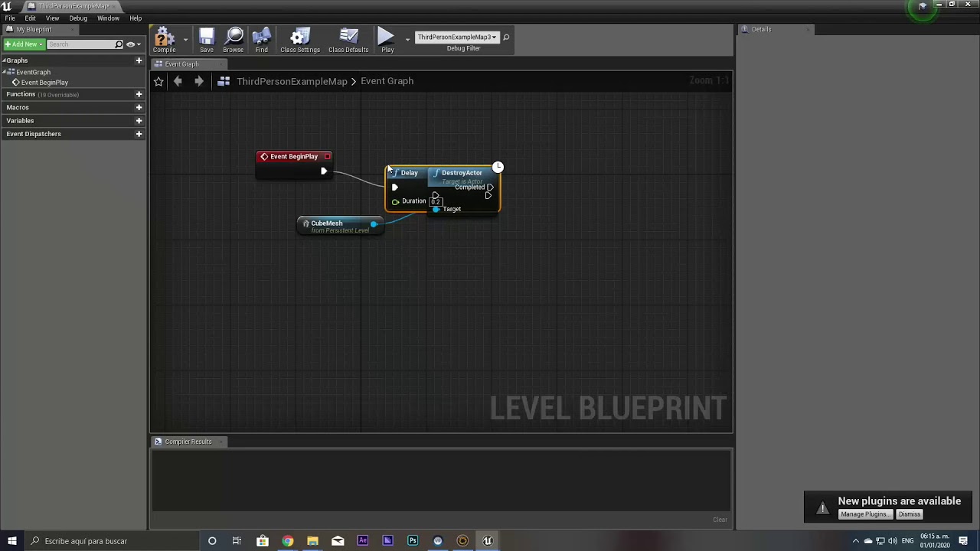Open Play options dropdown arrow

click(x=407, y=39)
